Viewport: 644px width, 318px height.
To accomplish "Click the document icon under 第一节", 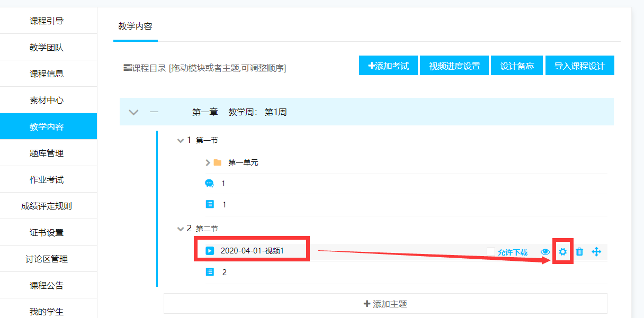I will [210, 204].
